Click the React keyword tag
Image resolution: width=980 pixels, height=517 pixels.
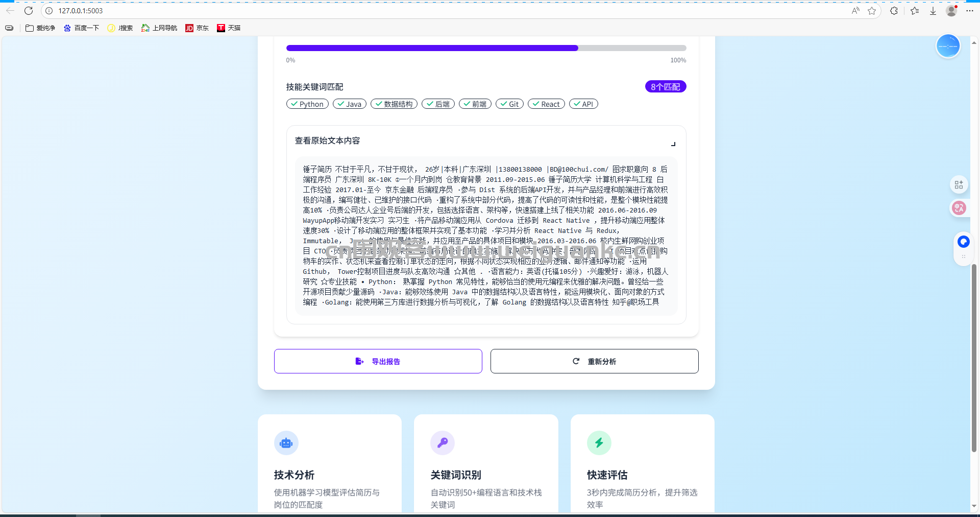pyautogui.click(x=546, y=104)
